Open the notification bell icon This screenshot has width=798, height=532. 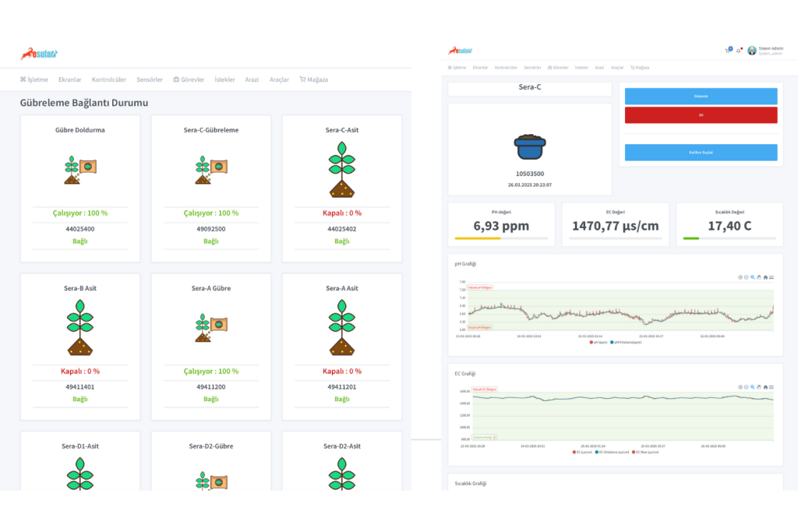tap(739, 51)
